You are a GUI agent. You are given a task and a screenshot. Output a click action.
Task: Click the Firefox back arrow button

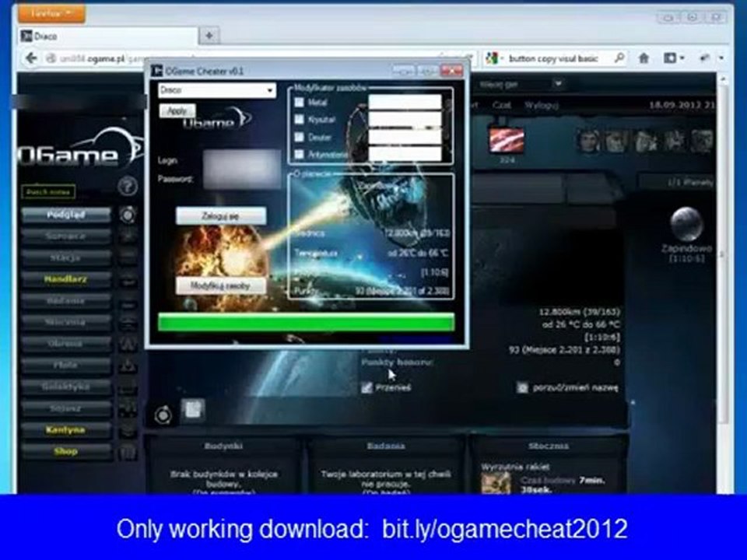[x=31, y=58]
